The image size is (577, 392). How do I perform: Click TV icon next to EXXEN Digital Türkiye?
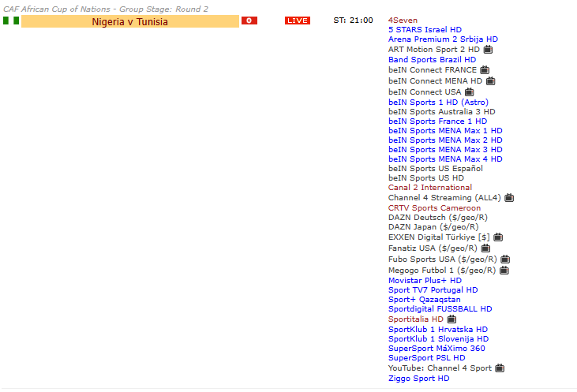498,237
